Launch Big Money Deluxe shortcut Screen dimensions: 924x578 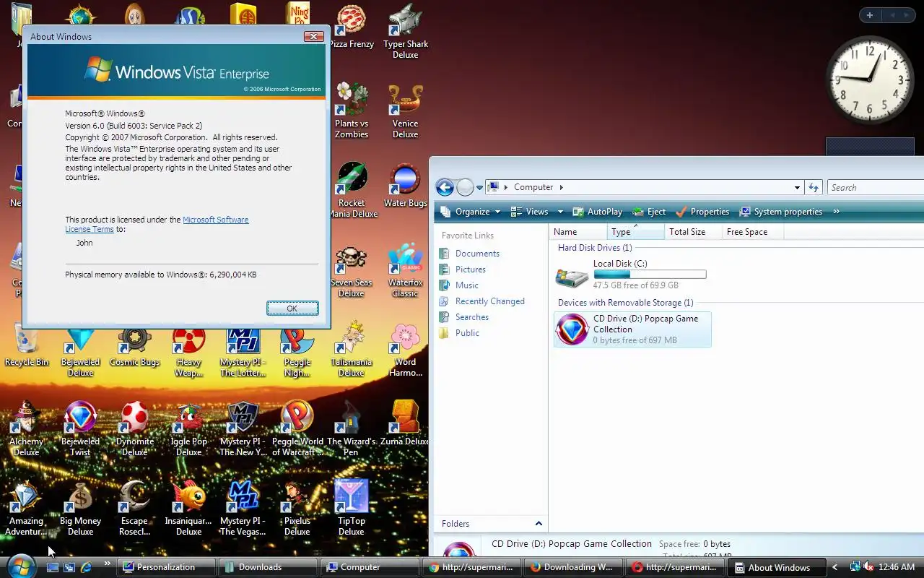[81, 509]
